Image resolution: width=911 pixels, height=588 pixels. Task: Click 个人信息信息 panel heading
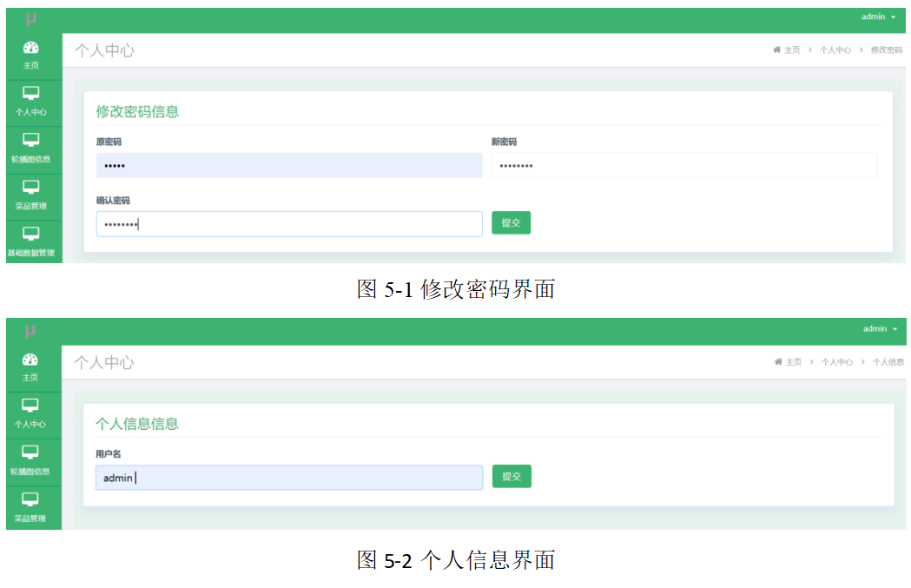[x=136, y=424]
